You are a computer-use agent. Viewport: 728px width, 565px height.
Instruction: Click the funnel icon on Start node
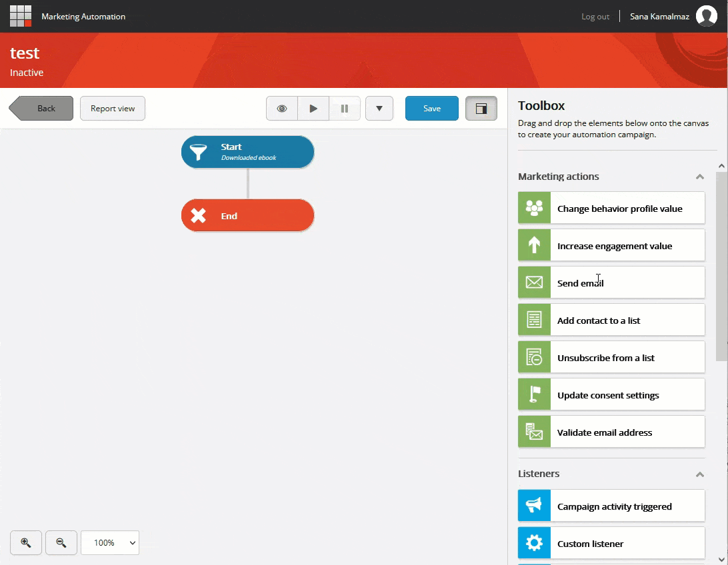pos(198,152)
